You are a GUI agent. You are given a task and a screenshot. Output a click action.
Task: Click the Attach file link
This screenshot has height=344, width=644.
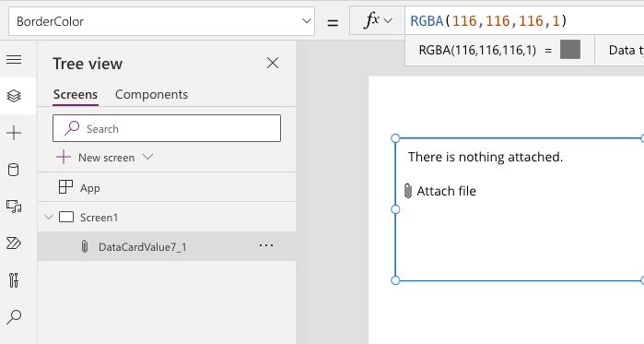coord(446,191)
